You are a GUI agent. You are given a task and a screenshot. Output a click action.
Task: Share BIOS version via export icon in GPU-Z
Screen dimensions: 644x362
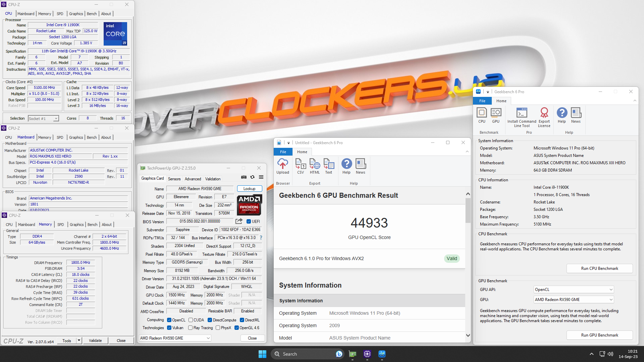point(239,221)
